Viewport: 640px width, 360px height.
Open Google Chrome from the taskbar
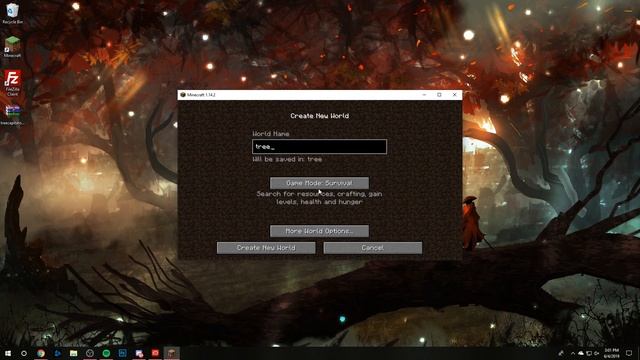[x=41, y=353]
